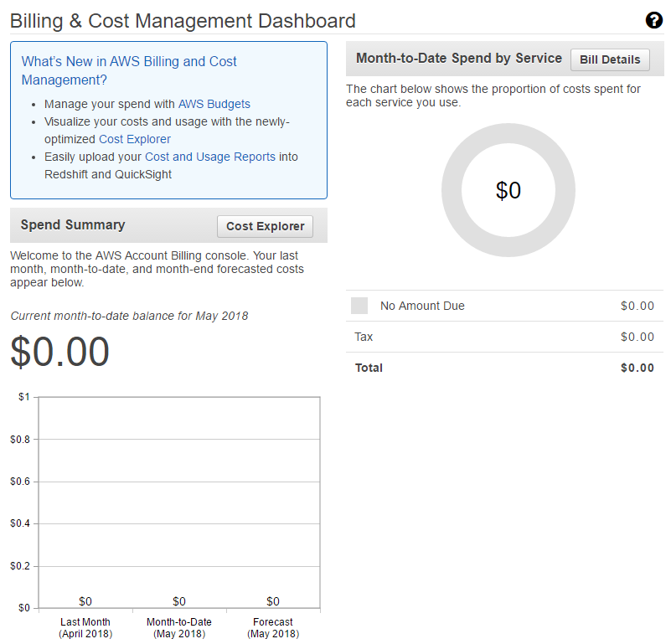Click the Billing & Cost Management Dashboard title
The width and height of the screenshot is (671, 644).
click(183, 21)
